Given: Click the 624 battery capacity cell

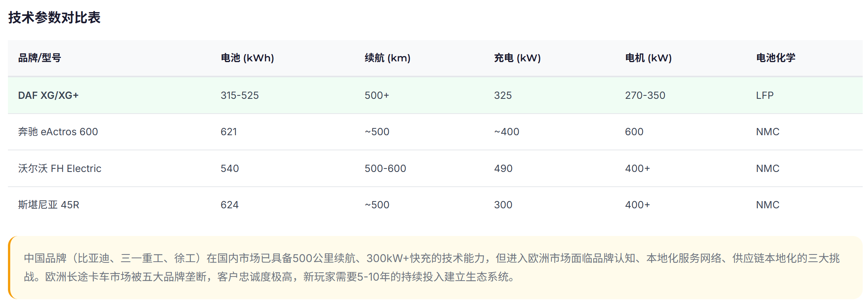Looking at the screenshot, I should (x=229, y=205).
